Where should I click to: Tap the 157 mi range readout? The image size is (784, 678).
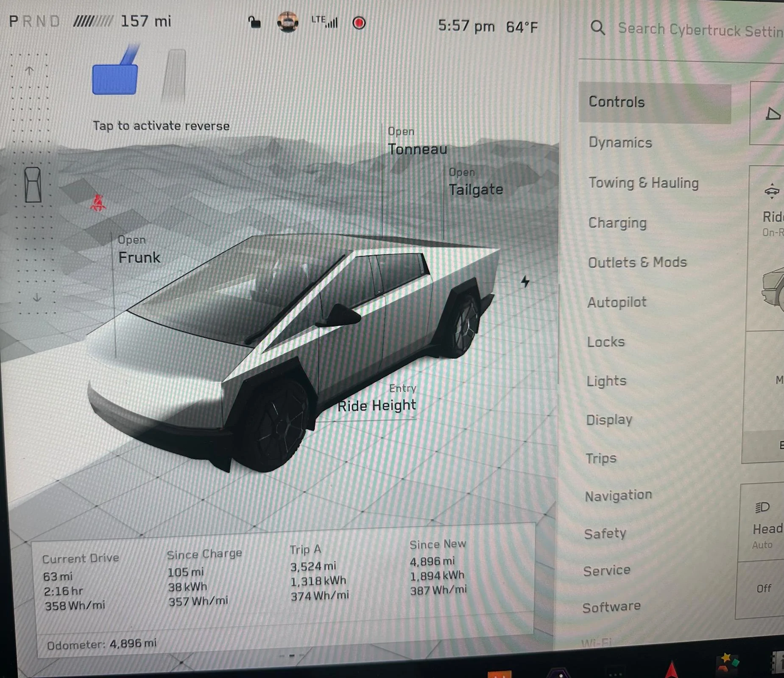click(146, 21)
